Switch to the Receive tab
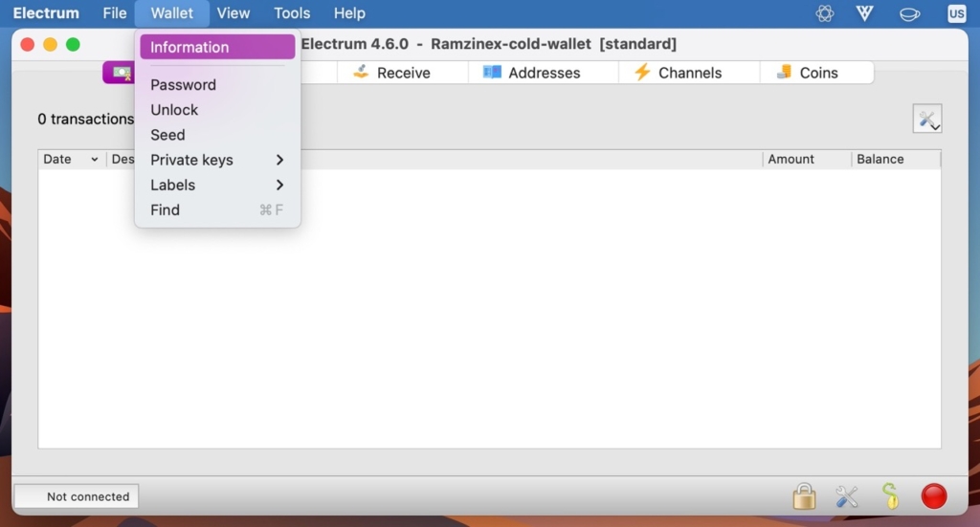The image size is (980, 527). tap(403, 73)
